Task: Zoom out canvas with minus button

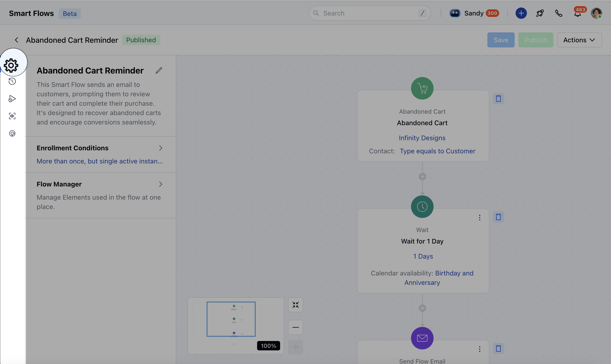Action: coord(295,327)
